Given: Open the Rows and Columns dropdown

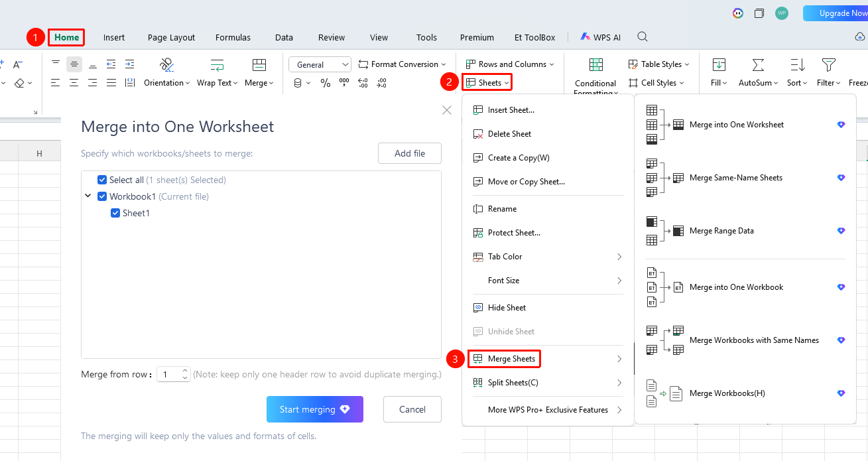Looking at the screenshot, I should (510, 64).
